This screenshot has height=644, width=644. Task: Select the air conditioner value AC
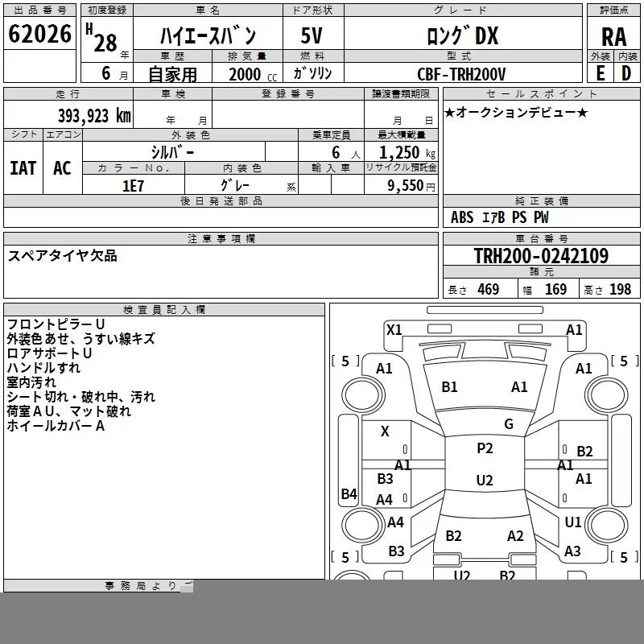pos(62,168)
